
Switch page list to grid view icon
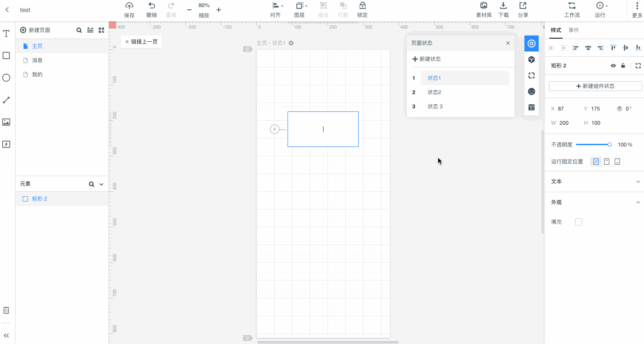(101, 30)
